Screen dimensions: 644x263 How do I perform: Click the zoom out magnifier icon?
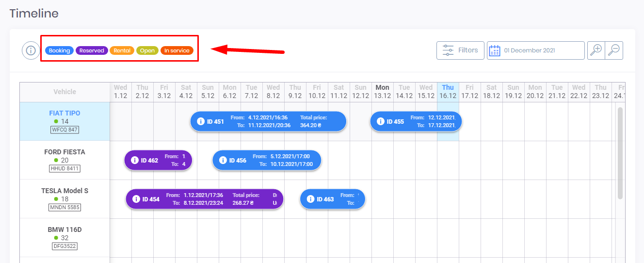tap(614, 50)
